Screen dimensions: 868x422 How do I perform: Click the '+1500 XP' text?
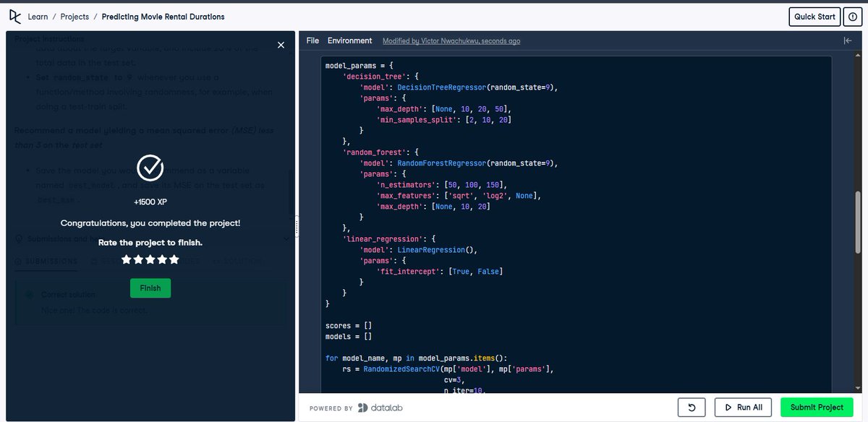[x=150, y=202]
